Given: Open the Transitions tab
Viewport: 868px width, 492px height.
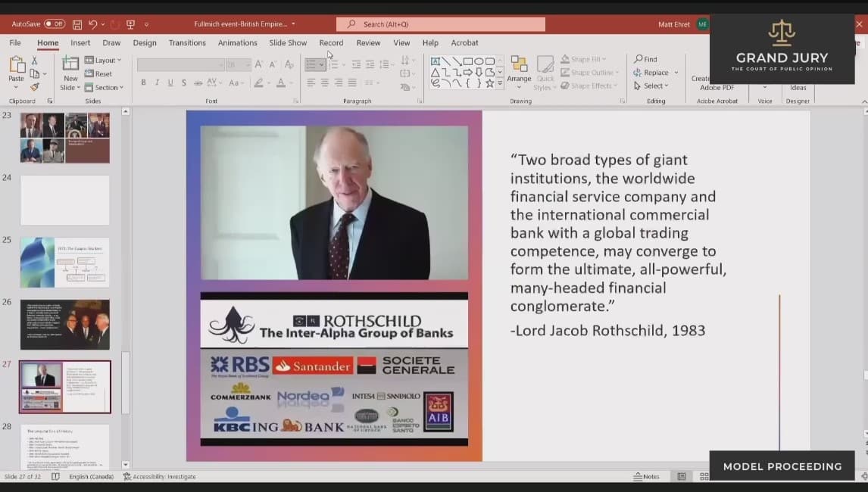Looking at the screenshot, I should [187, 43].
